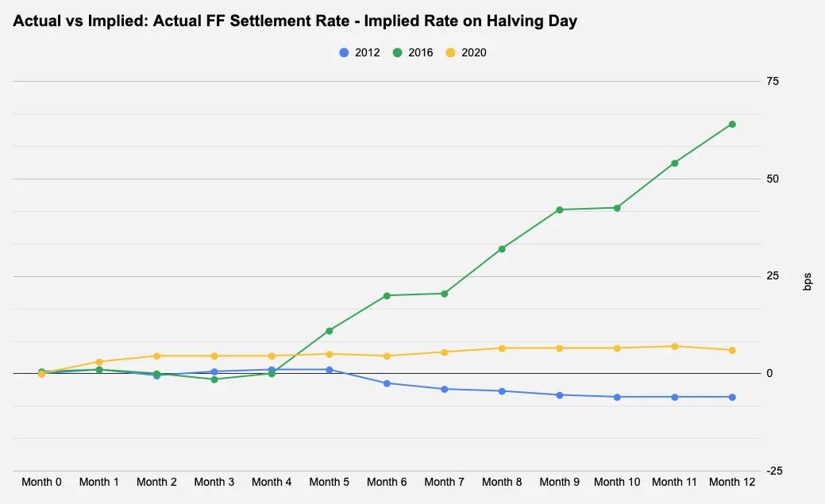The width and height of the screenshot is (825, 504).
Task: Click the 2016 data point at Month 12
Action: (x=732, y=124)
